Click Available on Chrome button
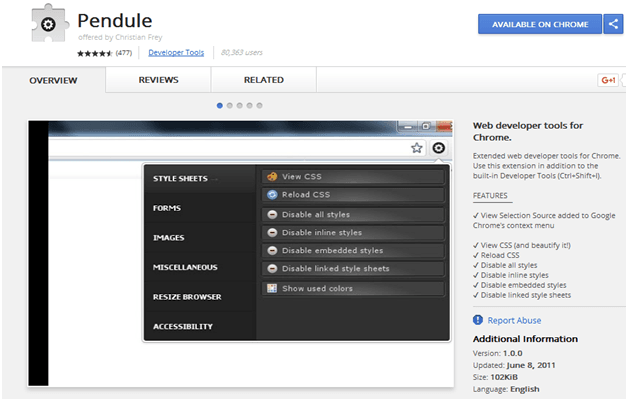Screen dimensions: 628x401 point(540,24)
